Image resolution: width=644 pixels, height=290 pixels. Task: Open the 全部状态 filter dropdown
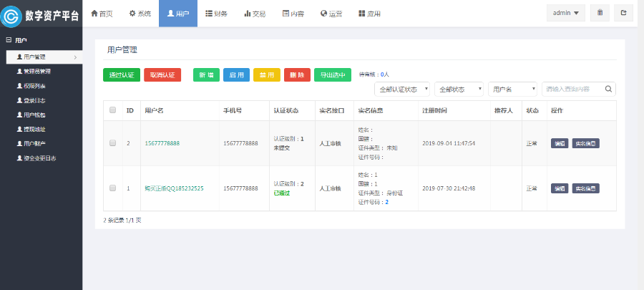(459, 90)
